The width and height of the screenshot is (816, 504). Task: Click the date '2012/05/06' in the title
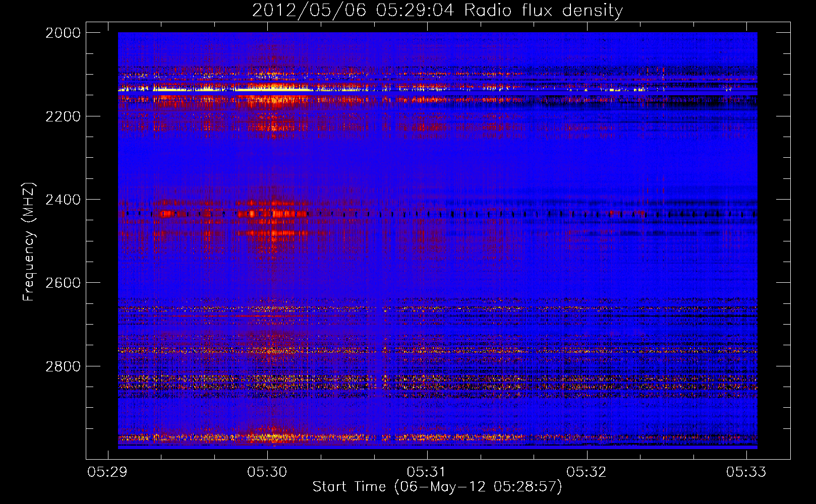click(309, 11)
